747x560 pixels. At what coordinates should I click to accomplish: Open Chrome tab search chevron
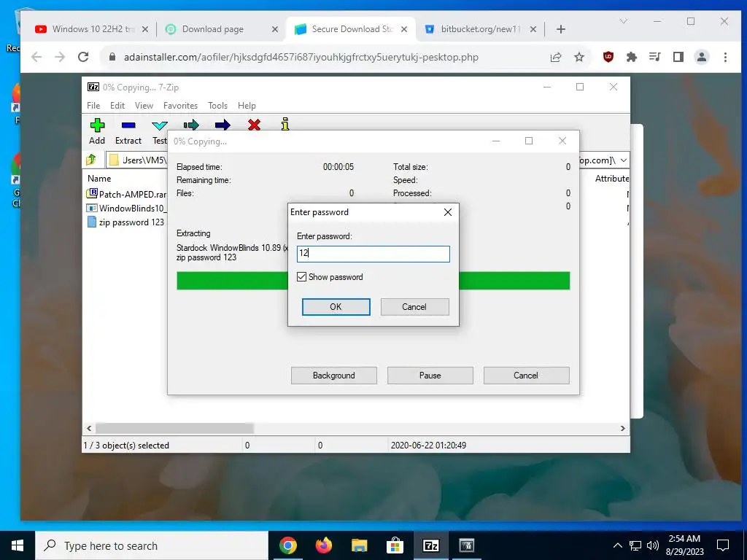coord(623,21)
